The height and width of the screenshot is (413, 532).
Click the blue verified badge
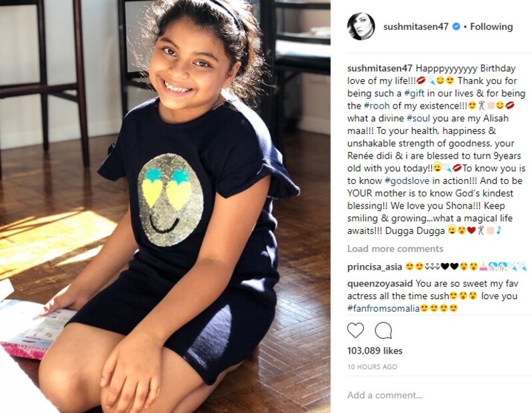[x=457, y=27]
